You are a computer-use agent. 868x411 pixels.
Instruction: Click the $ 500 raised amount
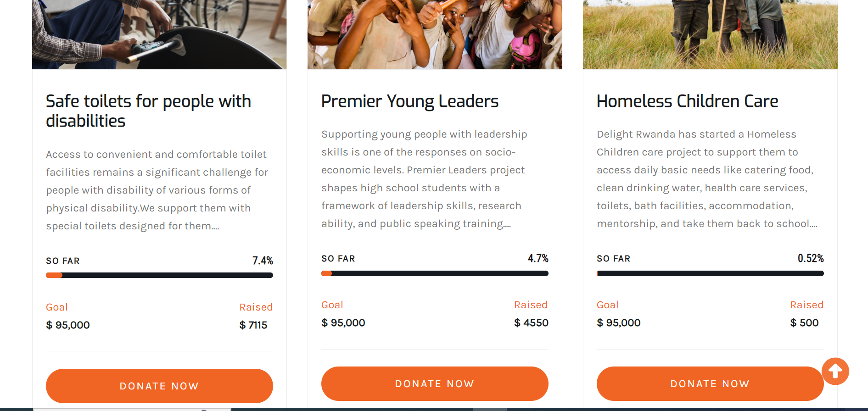(x=804, y=323)
